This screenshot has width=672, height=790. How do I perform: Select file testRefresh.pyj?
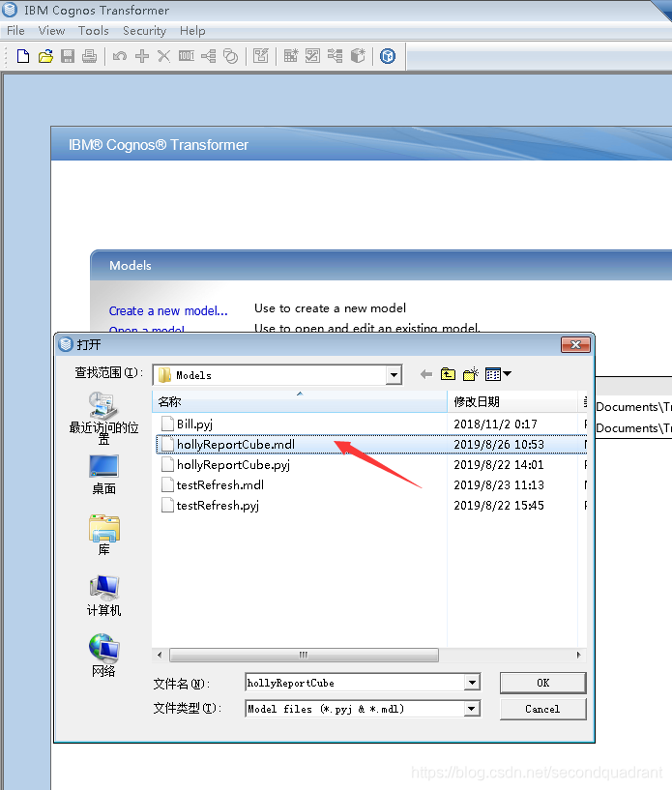pos(210,505)
